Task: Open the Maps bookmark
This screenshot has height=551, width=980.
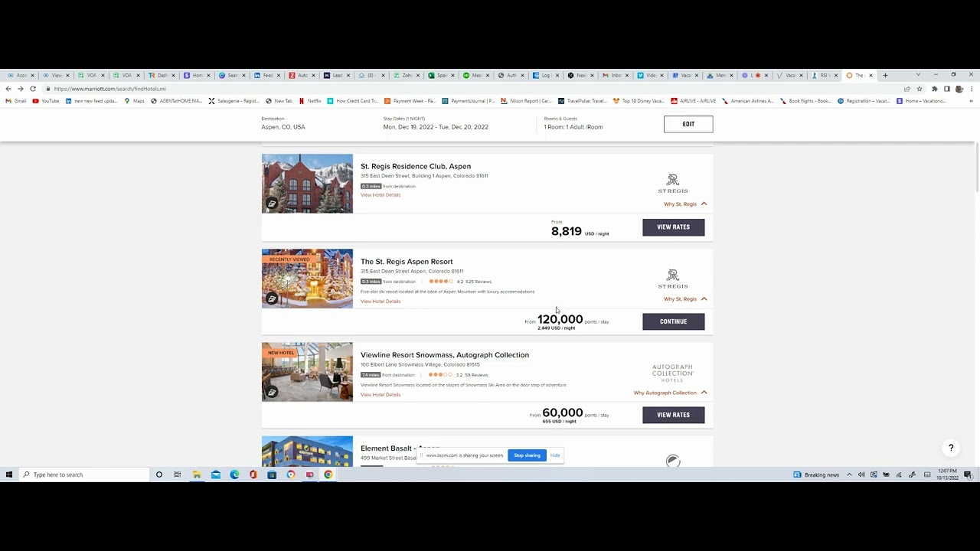Action: (134, 101)
